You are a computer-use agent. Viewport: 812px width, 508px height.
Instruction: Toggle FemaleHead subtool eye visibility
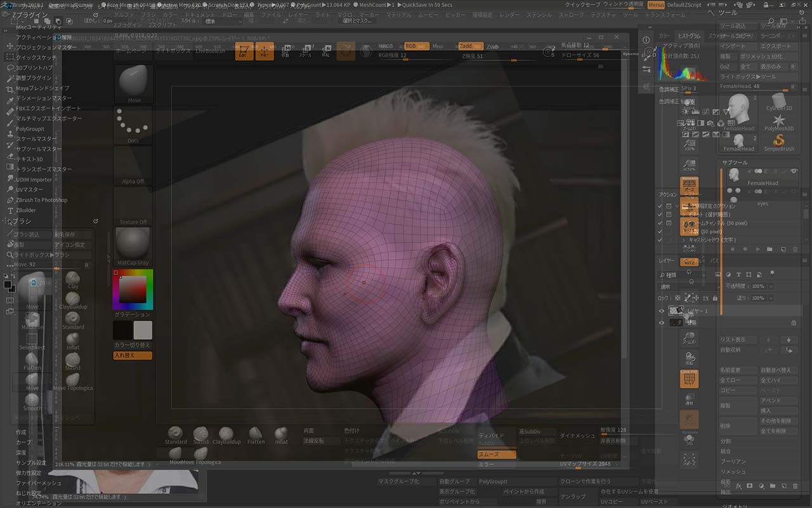(x=794, y=171)
